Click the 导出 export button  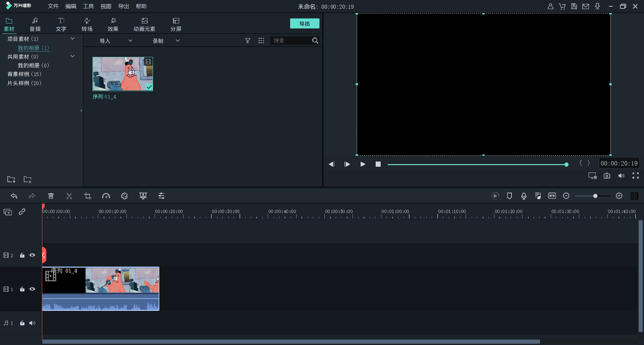[x=305, y=23]
